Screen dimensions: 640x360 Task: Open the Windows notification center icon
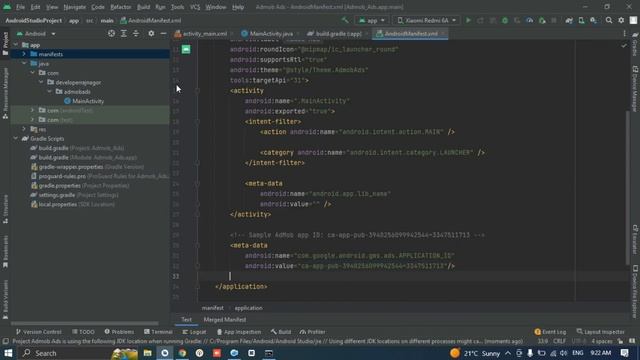tap(624, 353)
